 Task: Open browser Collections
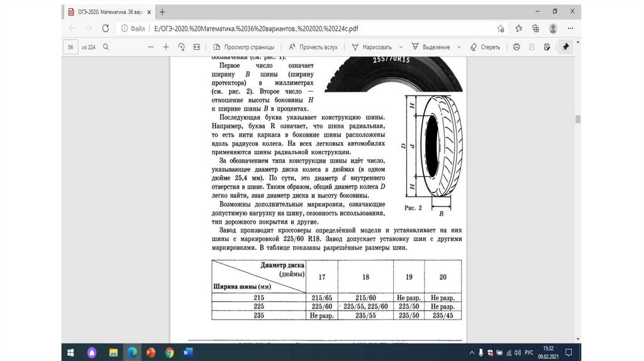tap(536, 28)
